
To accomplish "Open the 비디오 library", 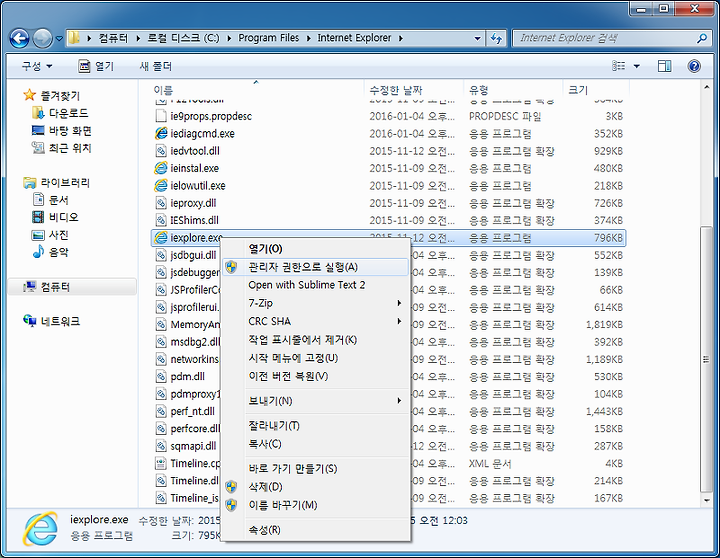I will coord(55,217).
